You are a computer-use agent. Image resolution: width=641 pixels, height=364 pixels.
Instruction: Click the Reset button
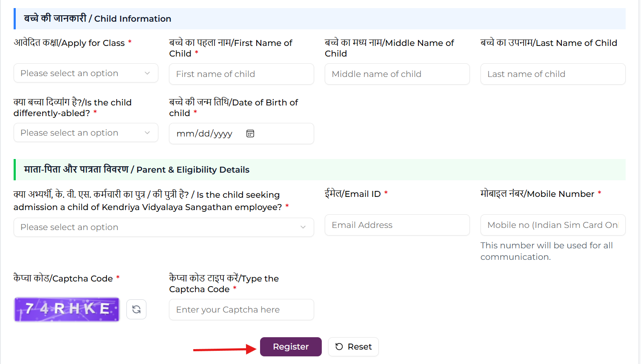tap(353, 347)
